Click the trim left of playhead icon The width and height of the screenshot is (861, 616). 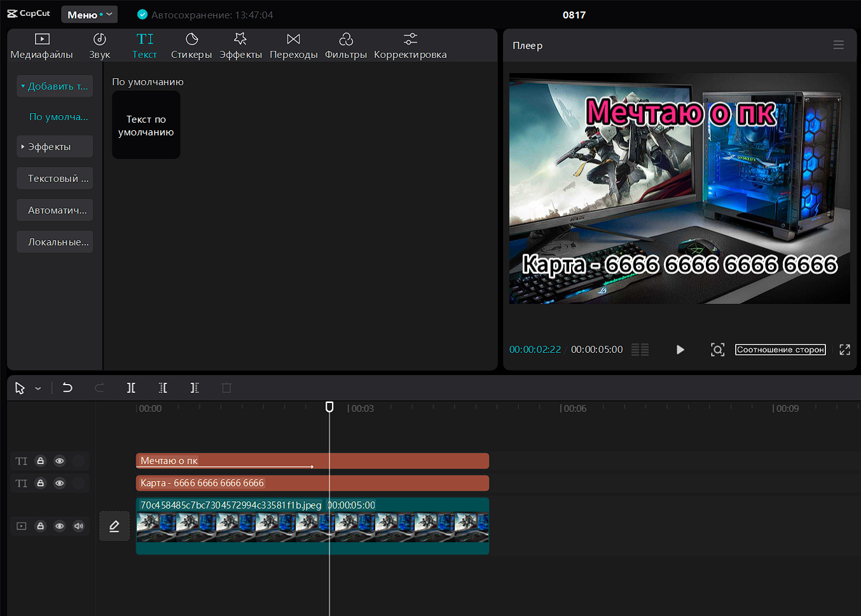163,388
